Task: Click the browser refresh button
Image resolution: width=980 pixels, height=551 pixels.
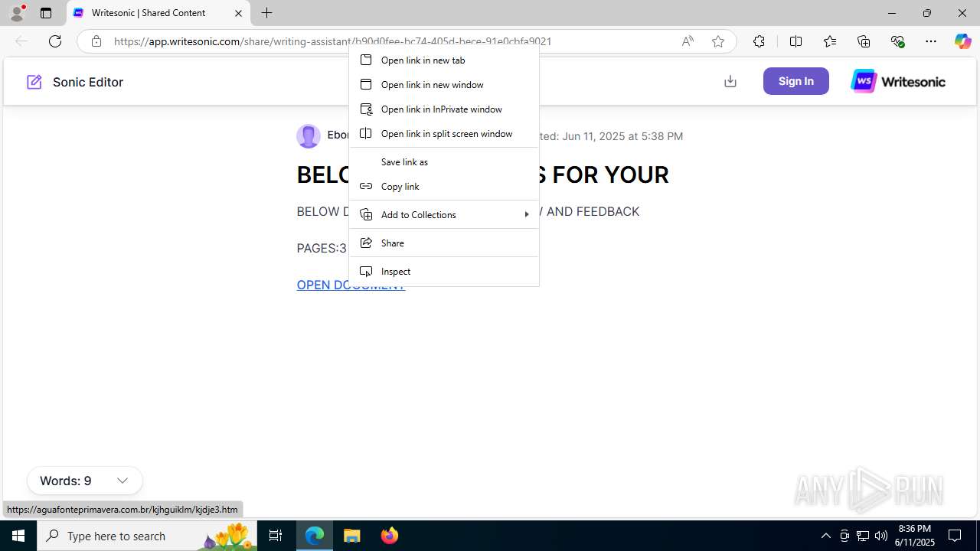Action: pyautogui.click(x=55, y=41)
